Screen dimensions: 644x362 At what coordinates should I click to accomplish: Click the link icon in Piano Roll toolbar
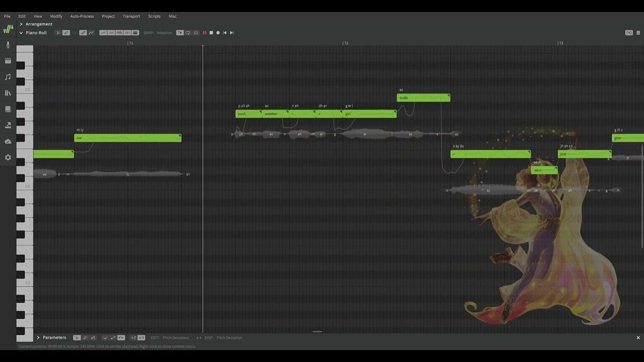point(74,33)
